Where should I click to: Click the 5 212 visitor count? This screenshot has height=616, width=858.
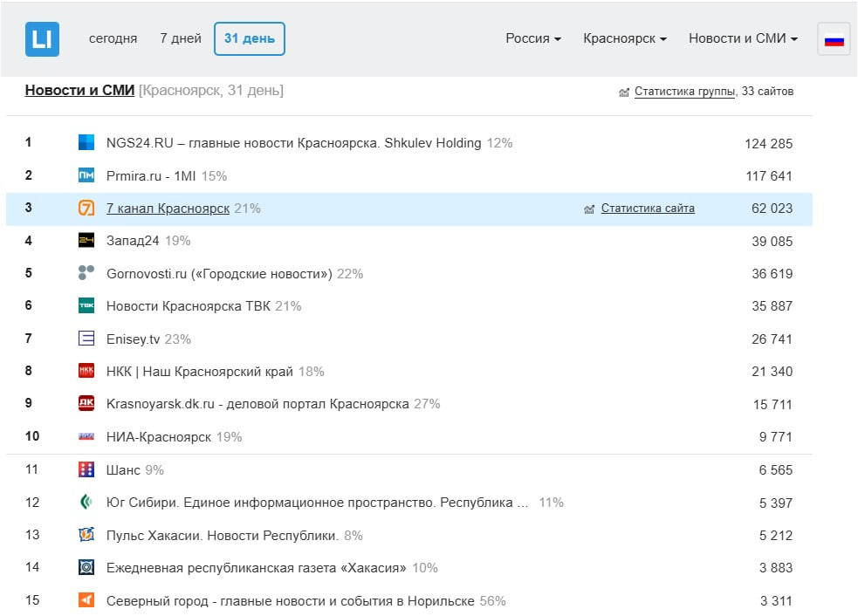(x=775, y=536)
